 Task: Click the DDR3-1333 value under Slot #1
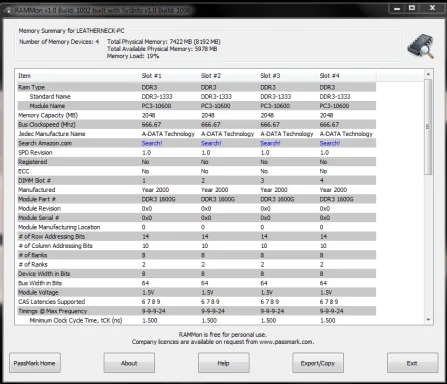click(157, 97)
